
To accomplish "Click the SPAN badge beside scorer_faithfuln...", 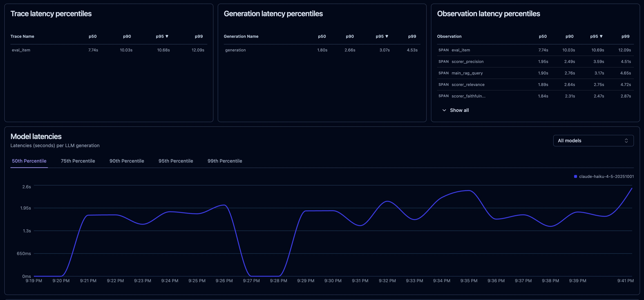I will pos(444,96).
